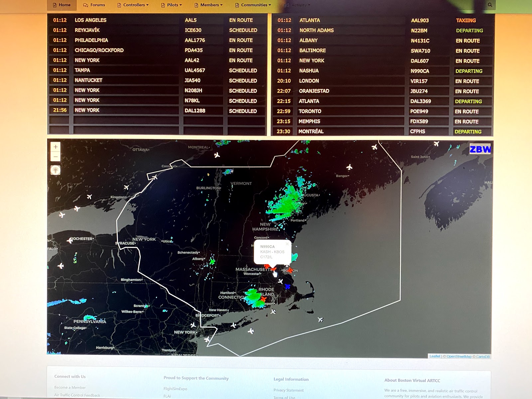
Task: Select the blue aircraft south of Boston
Action: point(288,286)
